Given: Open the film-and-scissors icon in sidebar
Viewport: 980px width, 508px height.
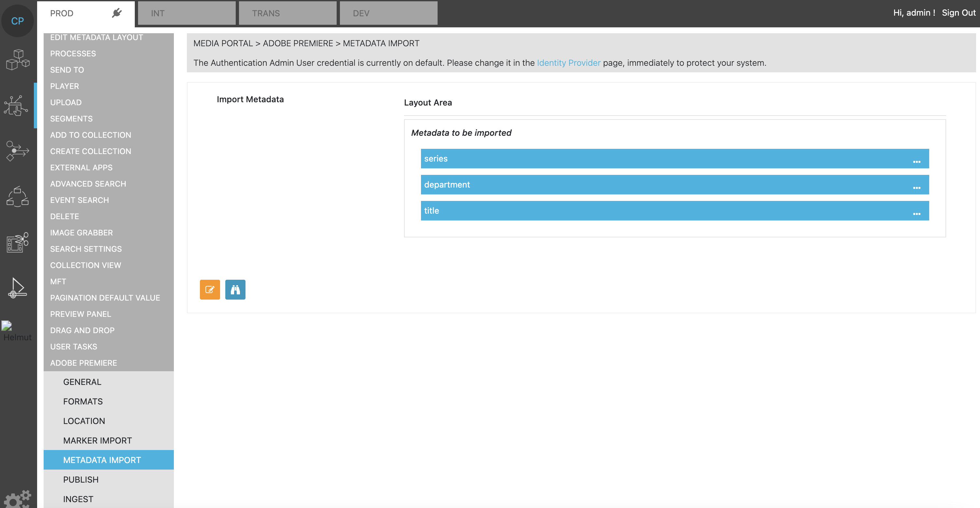Looking at the screenshot, I should (18, 242).
